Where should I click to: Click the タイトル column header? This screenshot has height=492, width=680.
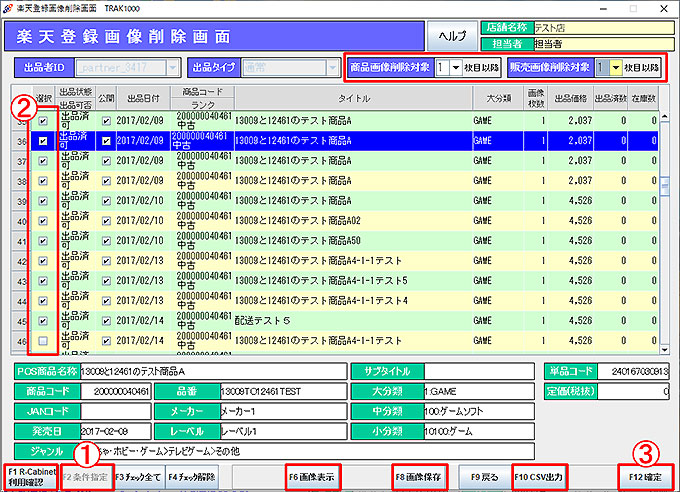point(354,98)
